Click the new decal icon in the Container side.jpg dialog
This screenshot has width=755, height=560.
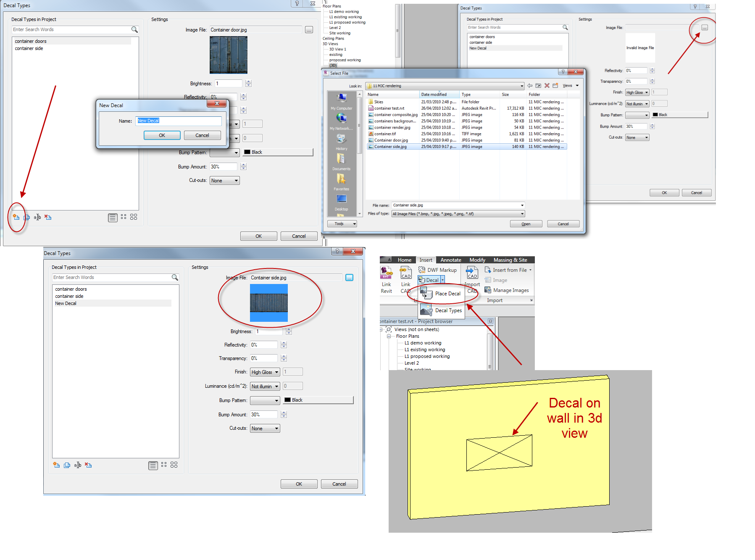point(56,465)
